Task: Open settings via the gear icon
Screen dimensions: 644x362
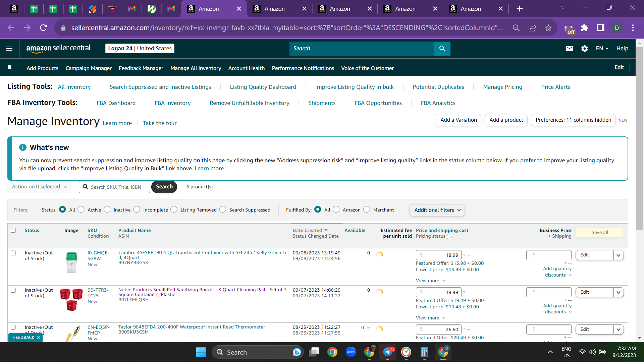Action: tap(585, 49)
